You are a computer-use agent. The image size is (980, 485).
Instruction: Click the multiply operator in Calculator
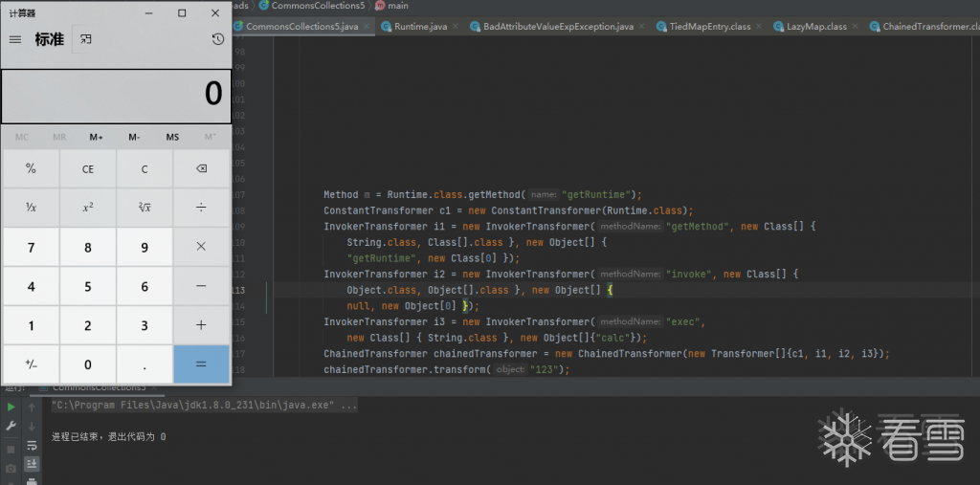coord(201,247)
